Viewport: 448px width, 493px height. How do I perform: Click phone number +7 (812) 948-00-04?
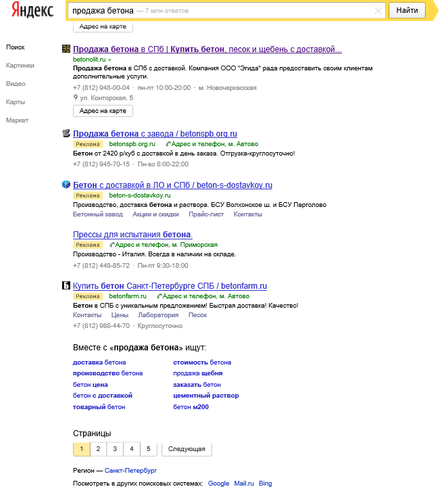pos(101,88)
